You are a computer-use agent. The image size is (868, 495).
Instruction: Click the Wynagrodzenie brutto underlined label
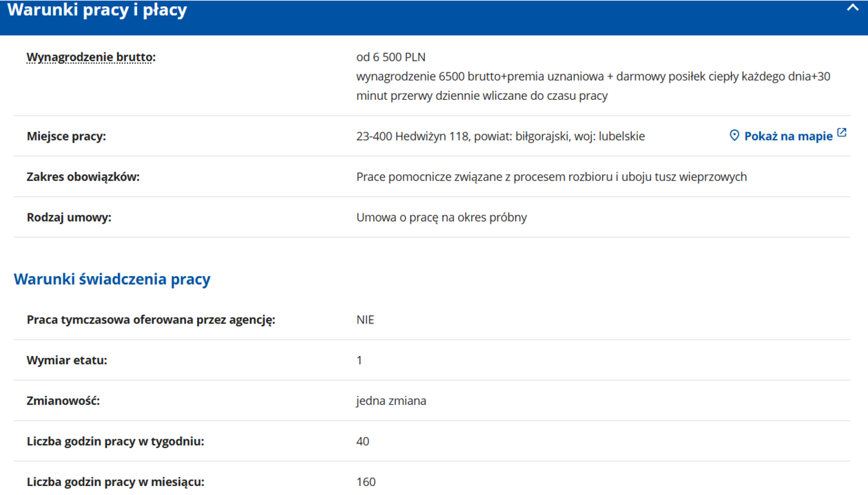tap(91, 57)
